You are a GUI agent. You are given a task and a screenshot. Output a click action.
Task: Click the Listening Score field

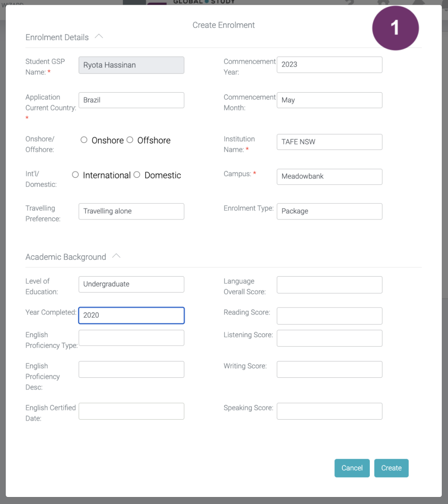tap(329, 338)
